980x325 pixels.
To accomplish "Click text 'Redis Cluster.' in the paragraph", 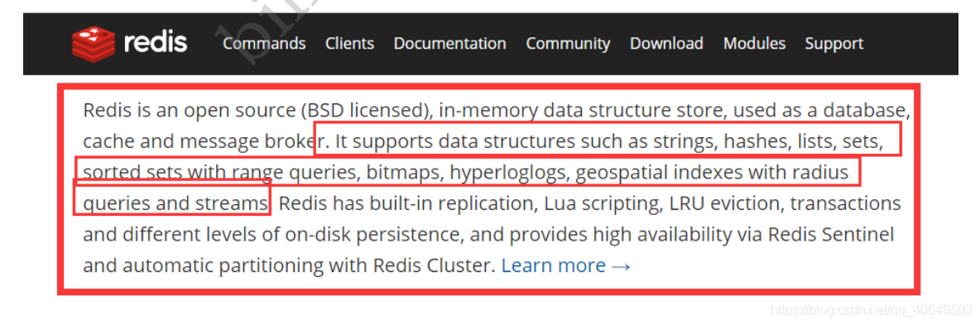I will [x=435, y=265].
